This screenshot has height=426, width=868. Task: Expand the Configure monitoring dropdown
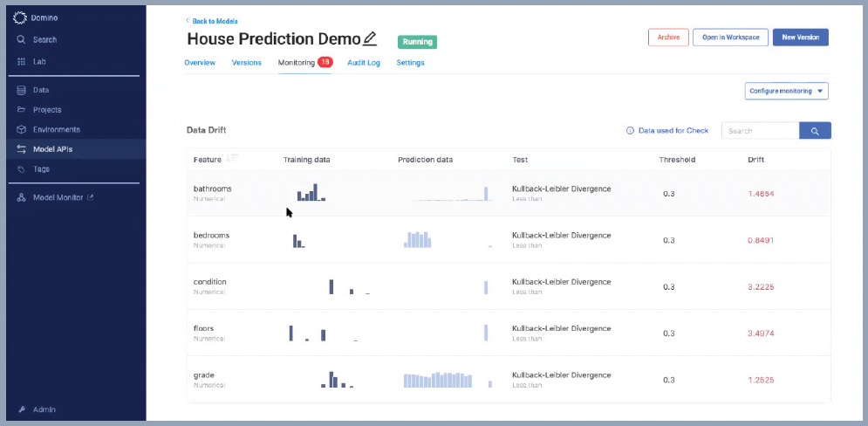point(787,91)
